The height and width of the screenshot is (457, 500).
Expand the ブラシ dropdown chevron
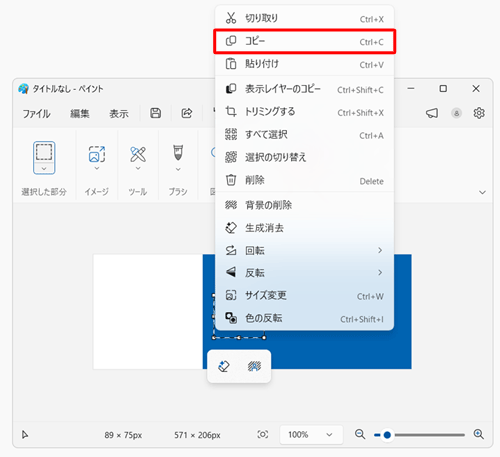tap(178, 169)
